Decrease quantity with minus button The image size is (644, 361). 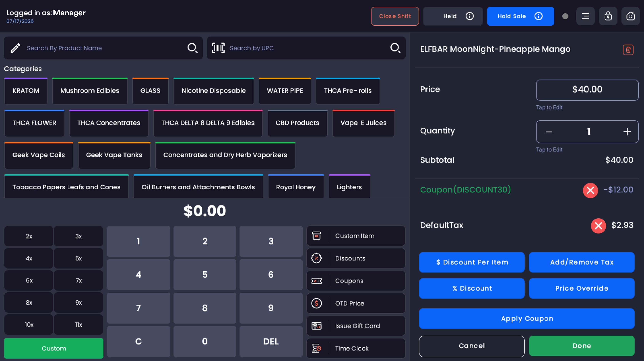tap(549, 132)
